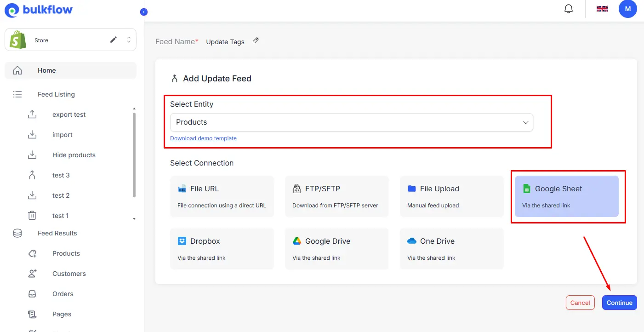Edit store using pencil icon in sidebar

click(x=114, y=40)
